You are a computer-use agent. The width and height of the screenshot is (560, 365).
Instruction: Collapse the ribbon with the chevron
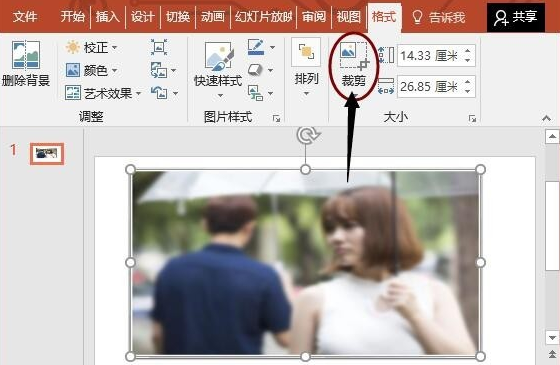(546, 118)
